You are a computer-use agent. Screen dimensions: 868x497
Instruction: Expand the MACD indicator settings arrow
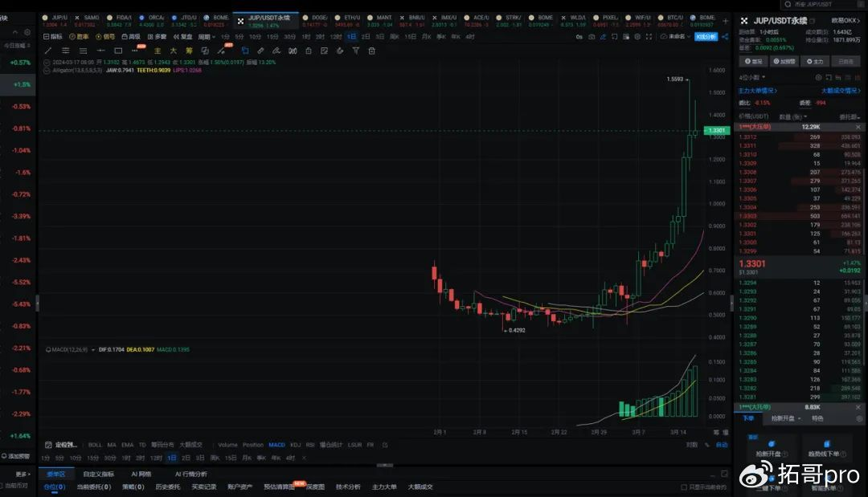pyautogui.click(x=93, y=350)
